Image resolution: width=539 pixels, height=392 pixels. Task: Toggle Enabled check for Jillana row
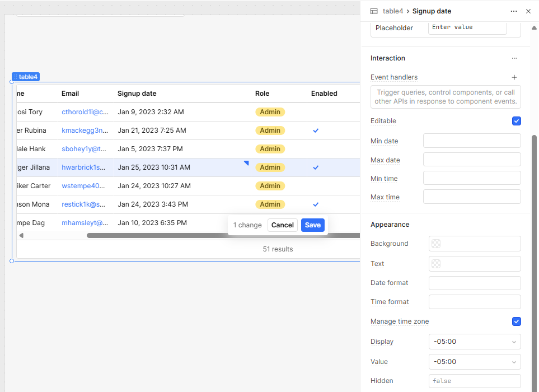click(x=316, y=167)
